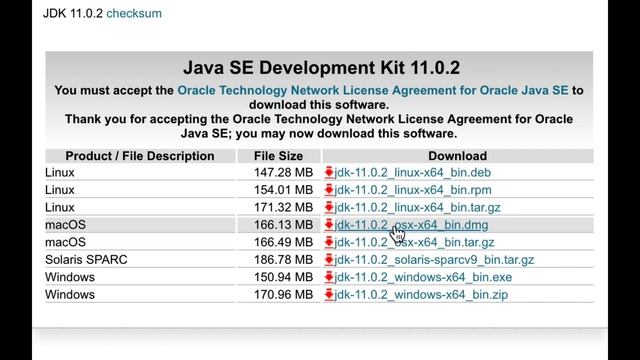640x360 pixels.
Task: Select the 166.13 MB file size cell
Action: click(x=279, y=225)
